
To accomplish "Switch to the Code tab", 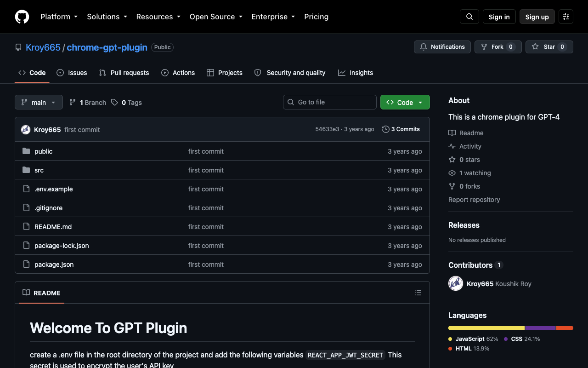I will (x=32, y=73).
